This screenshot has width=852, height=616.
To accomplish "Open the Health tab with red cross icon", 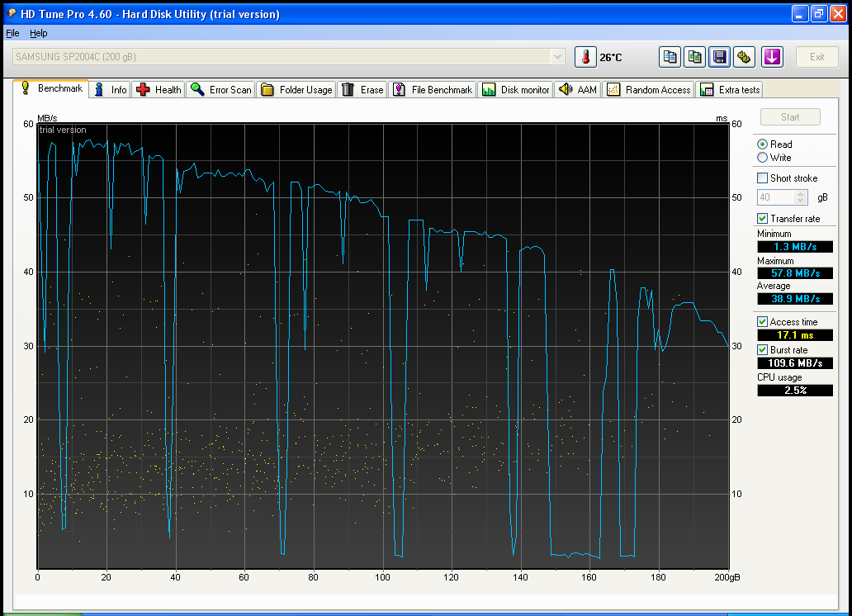I will [159, 90].
